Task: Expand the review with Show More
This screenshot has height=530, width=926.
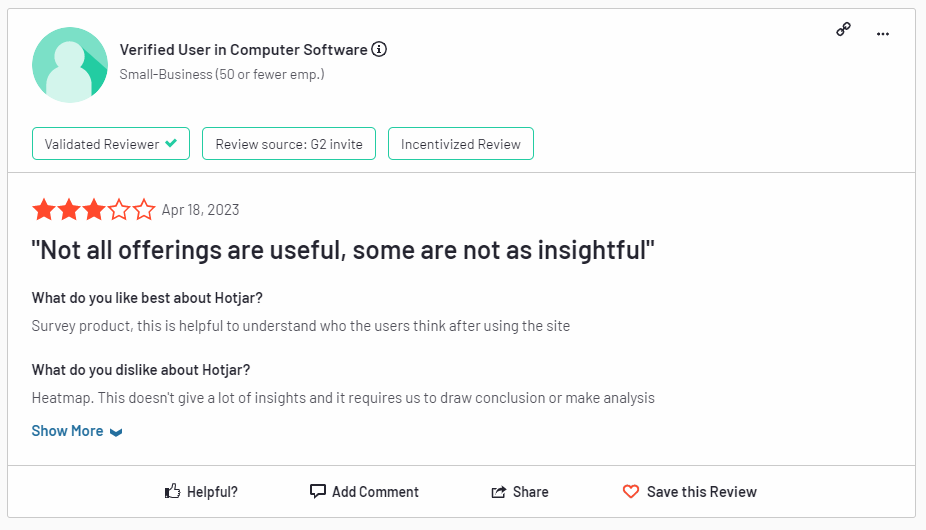Action: (x=67, y=431)
